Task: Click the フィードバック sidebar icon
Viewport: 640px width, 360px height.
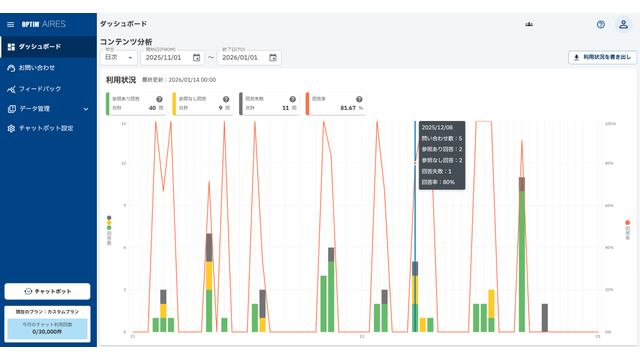Action: 11,89
